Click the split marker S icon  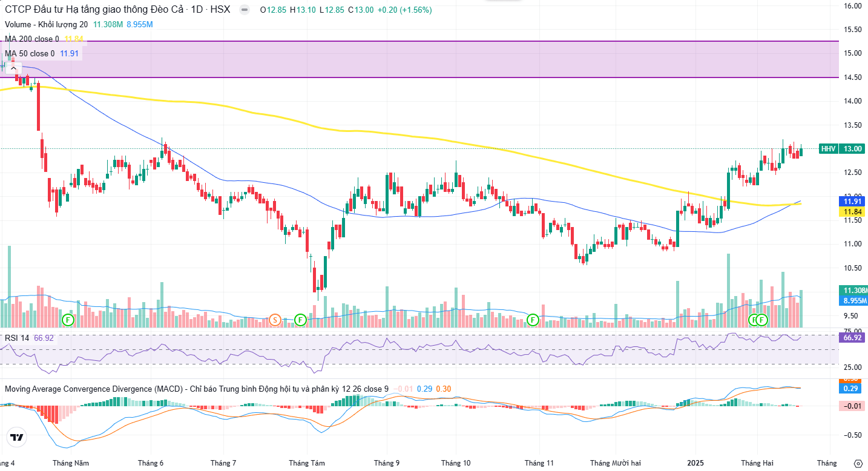click(274, 319)
